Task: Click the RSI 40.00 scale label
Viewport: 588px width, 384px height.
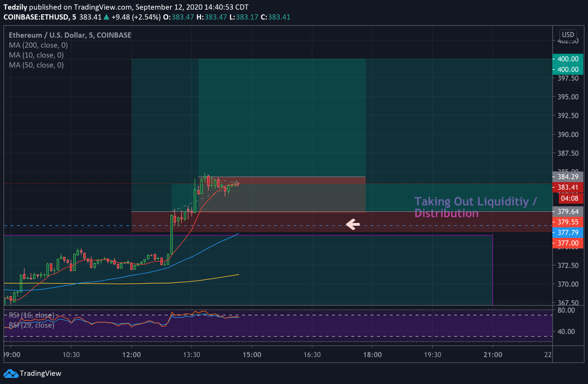Action: [566, 332]
